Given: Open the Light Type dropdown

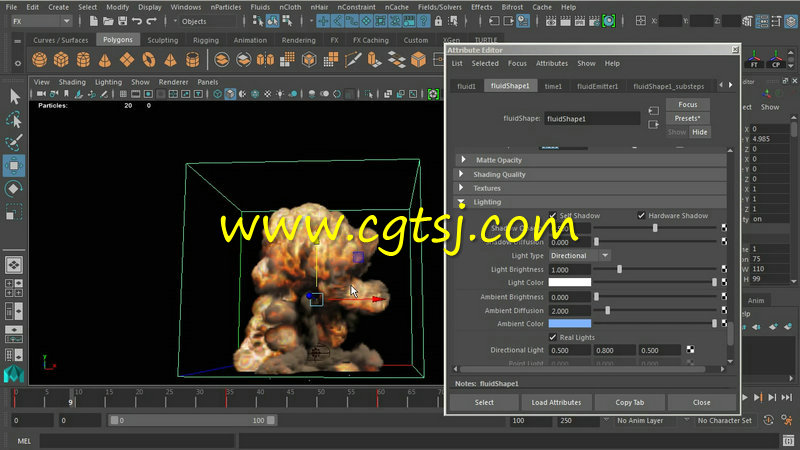Looking at the screenshot, I should pos(580,256).
